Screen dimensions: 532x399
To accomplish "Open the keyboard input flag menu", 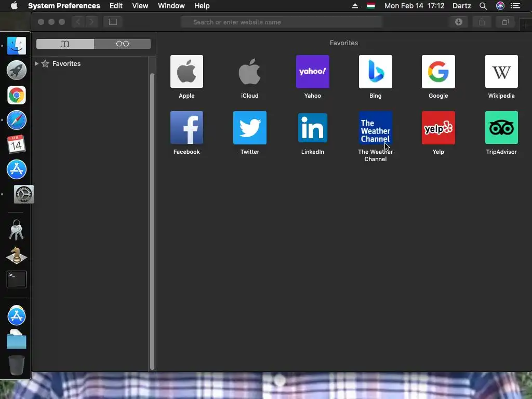I will (x=371, y=6).
